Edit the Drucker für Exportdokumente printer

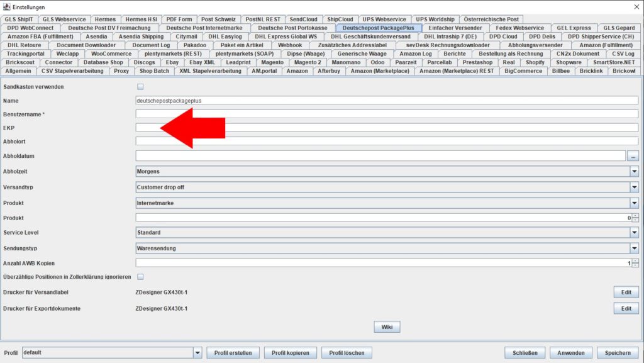pos(626,308)
